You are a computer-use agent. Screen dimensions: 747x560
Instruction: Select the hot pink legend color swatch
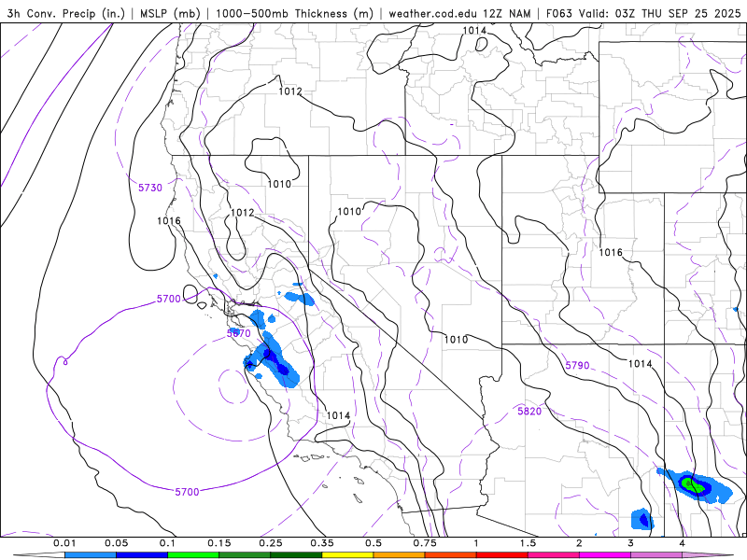(x=554, y=554)
